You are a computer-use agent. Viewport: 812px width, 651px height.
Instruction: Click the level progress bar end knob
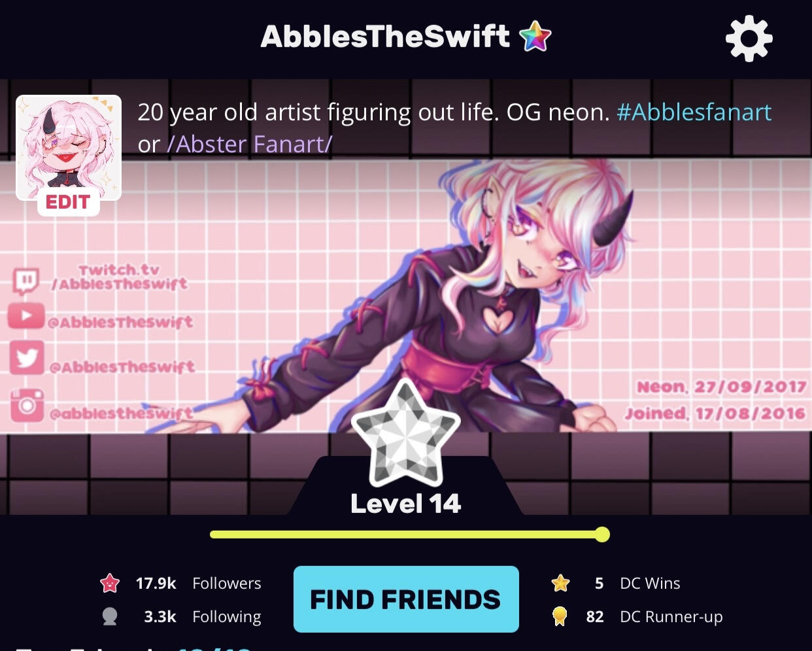point(602,535)
